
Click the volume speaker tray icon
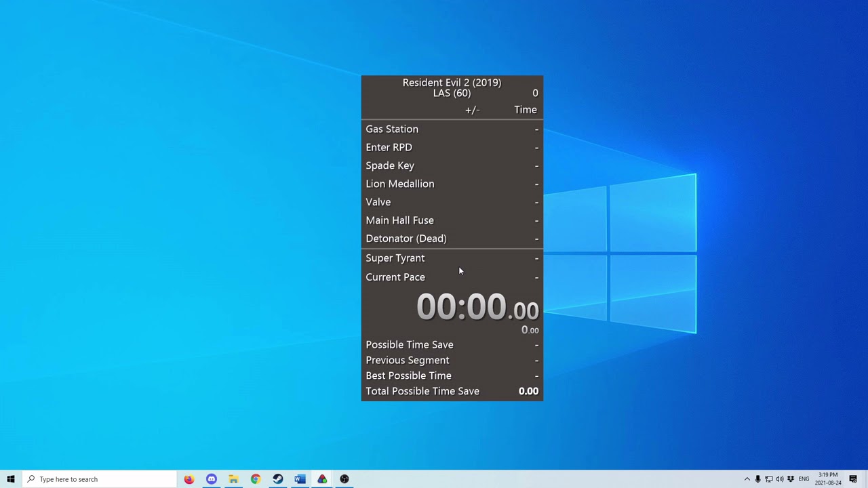point(780,479)
